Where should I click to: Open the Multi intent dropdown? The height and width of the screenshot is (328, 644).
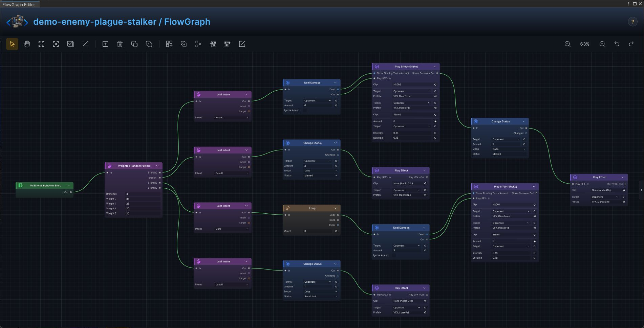tap(232, 229)
